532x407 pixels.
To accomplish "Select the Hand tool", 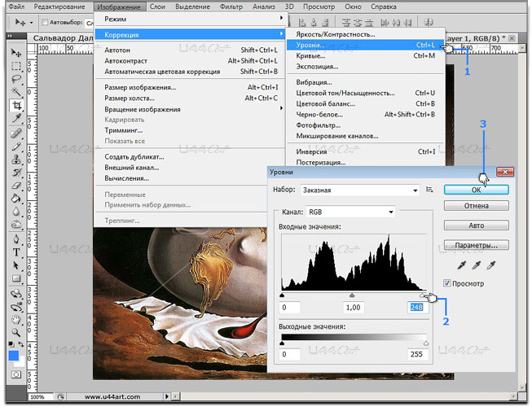I will [x=16, y=320].
